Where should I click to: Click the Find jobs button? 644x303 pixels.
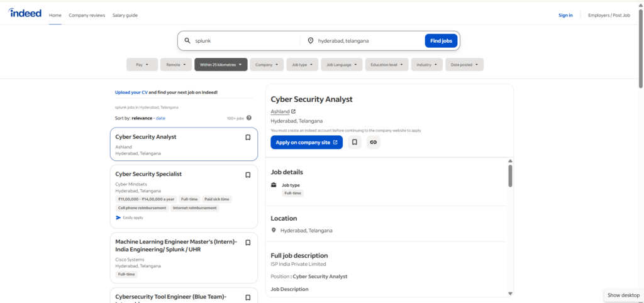[x=441, y=41]
